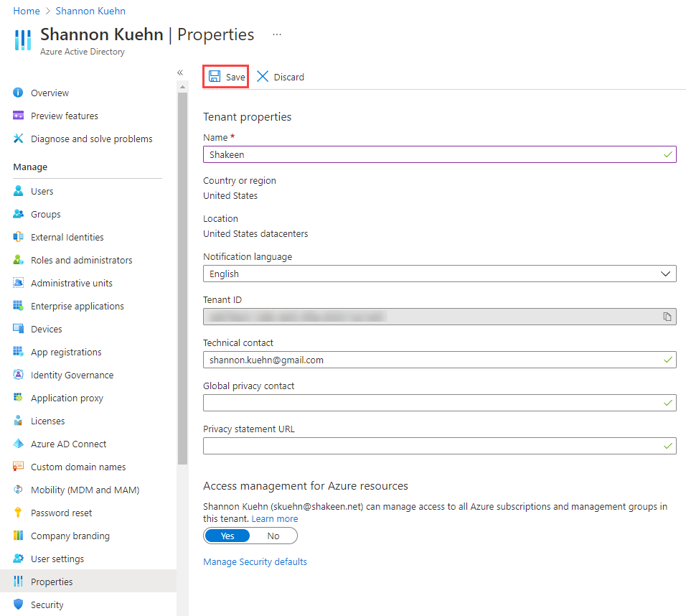Open the Manage Security defaults link

point(255,561)
